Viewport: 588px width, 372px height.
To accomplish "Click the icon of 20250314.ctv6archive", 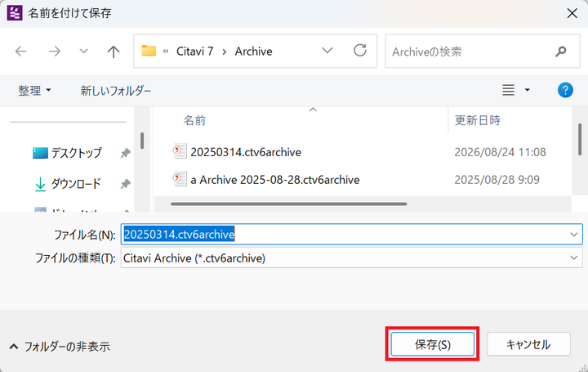I will pos(180,151).
